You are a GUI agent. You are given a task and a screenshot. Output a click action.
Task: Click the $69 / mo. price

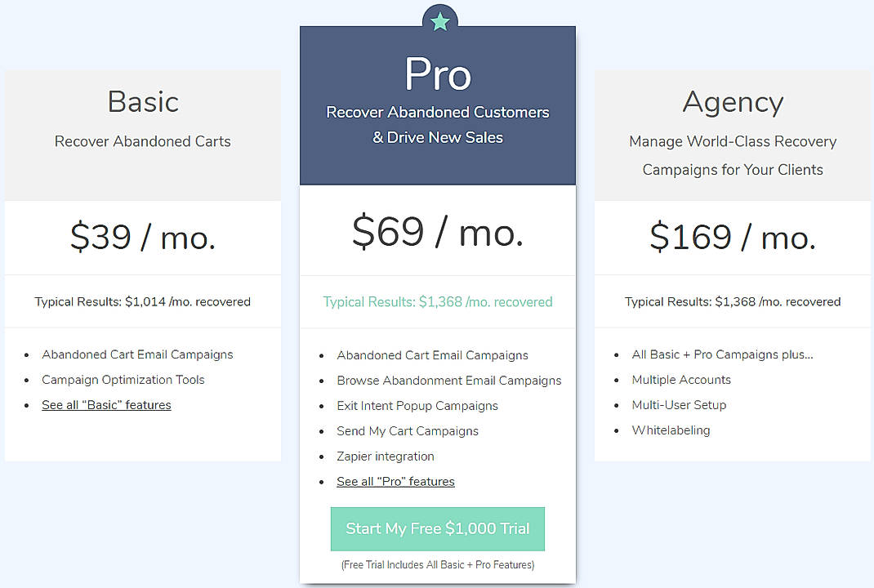(437, 233)
